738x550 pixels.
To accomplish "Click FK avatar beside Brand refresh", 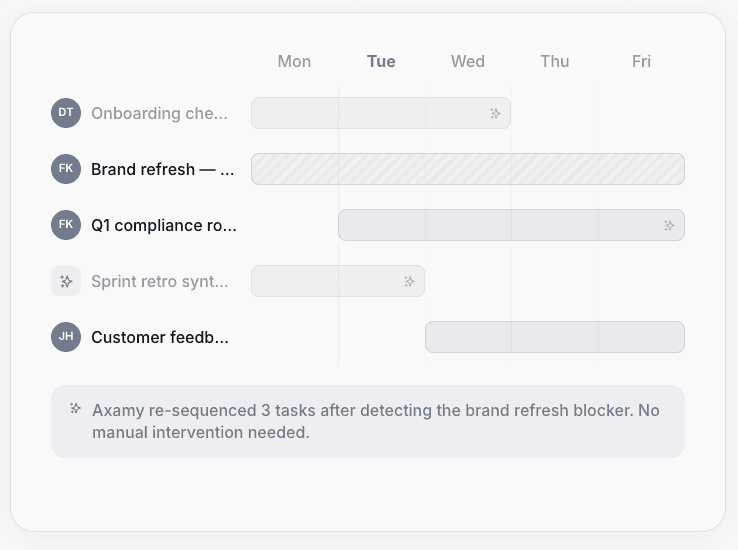I will coord(65,169).
